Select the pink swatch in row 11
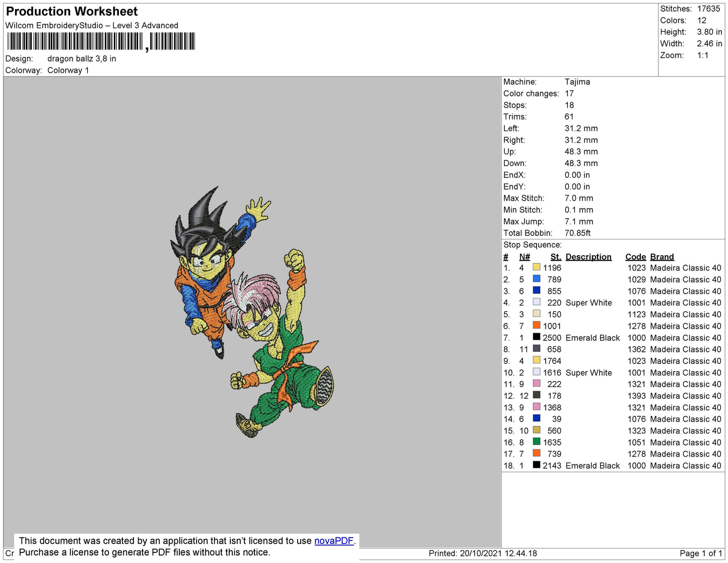The height and width of the screenshot is (563, 728). click(537, 384)
